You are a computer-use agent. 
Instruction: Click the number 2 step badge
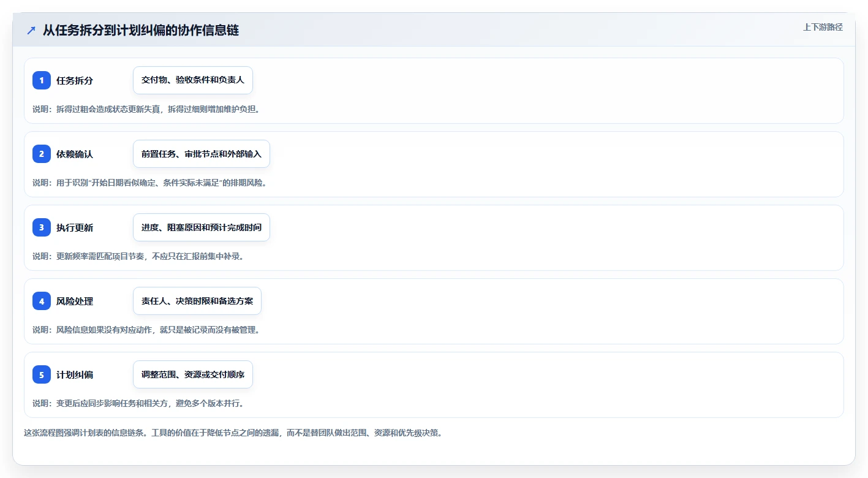tap(42, 154)
